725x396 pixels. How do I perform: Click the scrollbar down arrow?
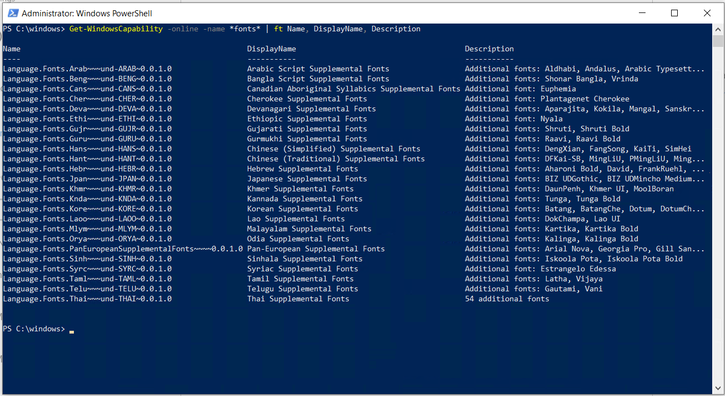click(x=718, y=389)
